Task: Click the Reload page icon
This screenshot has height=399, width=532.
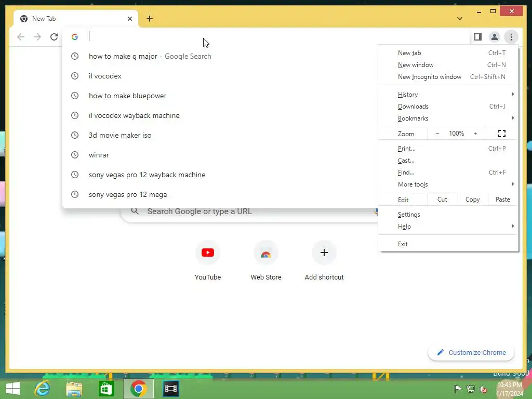Action: [x=54, y=37]
